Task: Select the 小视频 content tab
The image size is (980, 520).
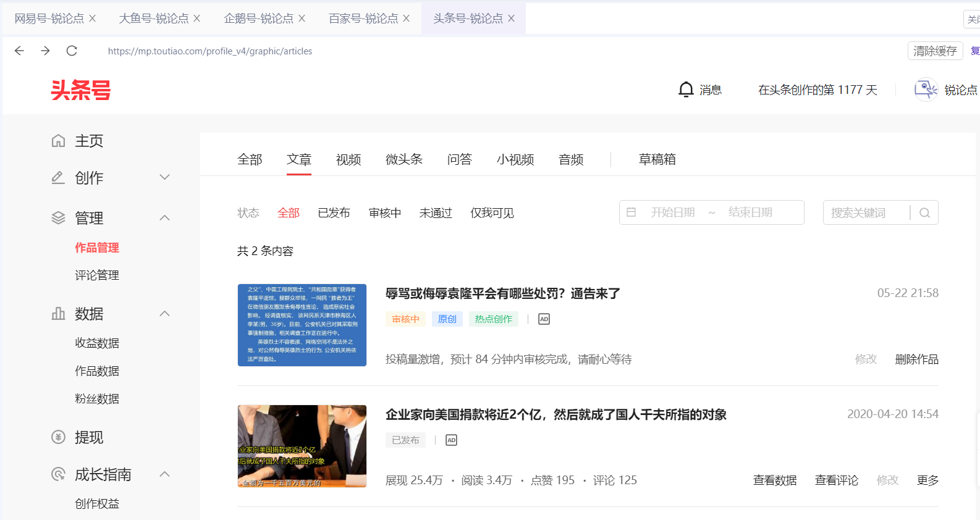Action: tap(515, 159)
